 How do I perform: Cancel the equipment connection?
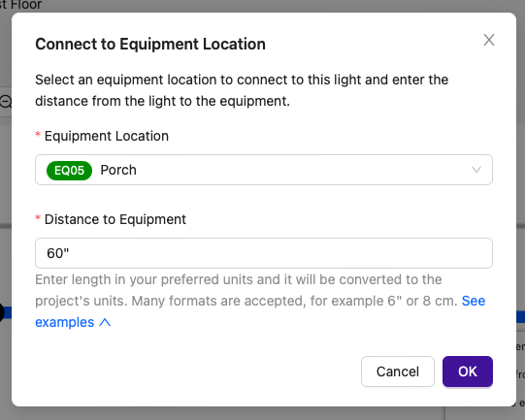[x=398, y=372]
